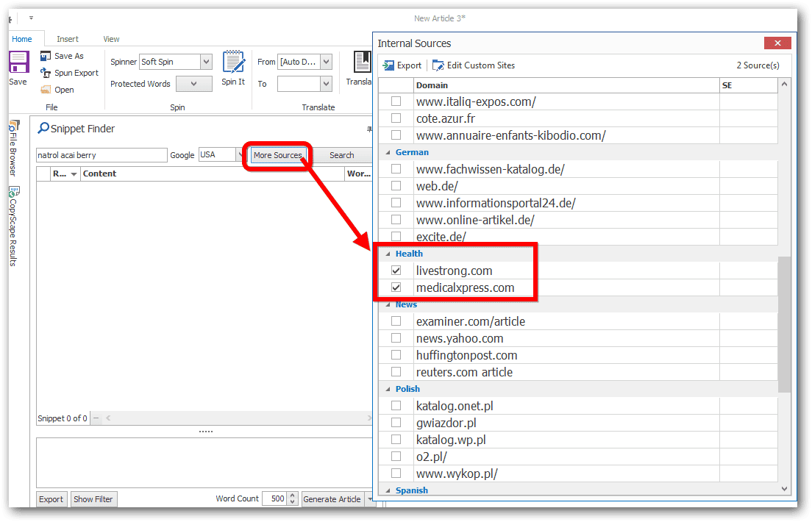812x522 pixels.
Task: Click the katalog.wp.pl domain text
Action: click(451, 440)
